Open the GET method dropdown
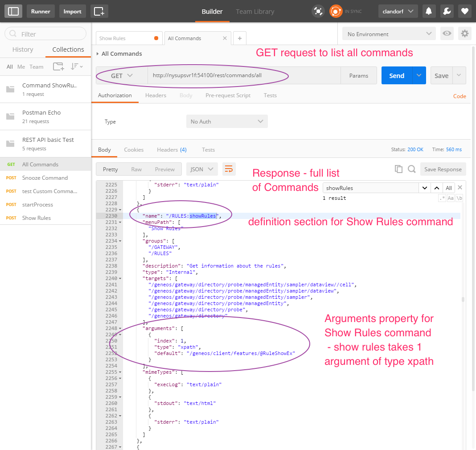The width and height of the screenshot is (476, 450). tap(122, 76)
